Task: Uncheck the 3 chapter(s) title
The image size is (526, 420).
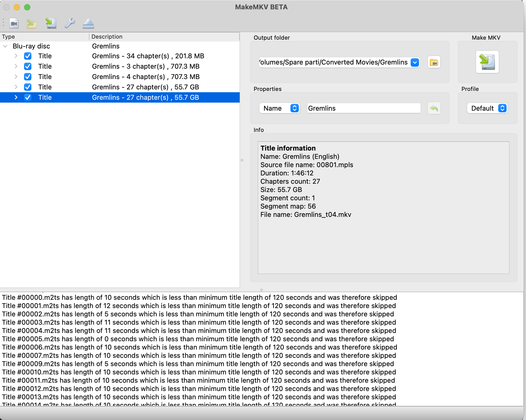Action: tap(28, 66)
